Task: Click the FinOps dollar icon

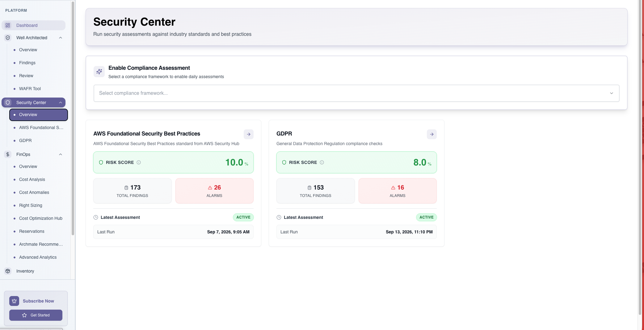Action: [x=8, y=154]
